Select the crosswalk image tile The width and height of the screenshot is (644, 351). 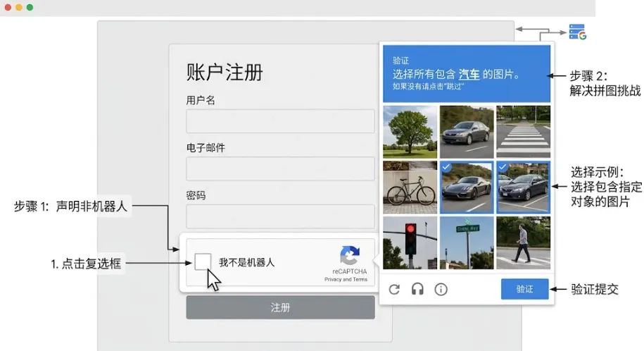pyautogui.click(x=523, y=132)
